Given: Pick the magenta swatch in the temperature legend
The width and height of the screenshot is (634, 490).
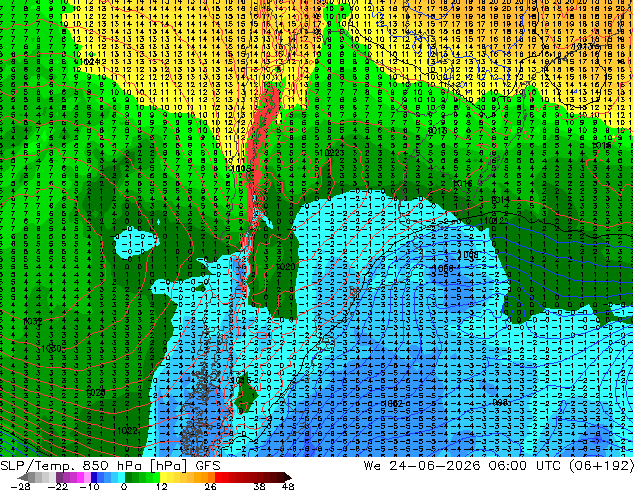Looking at the screenshot, I should [80, 477].
